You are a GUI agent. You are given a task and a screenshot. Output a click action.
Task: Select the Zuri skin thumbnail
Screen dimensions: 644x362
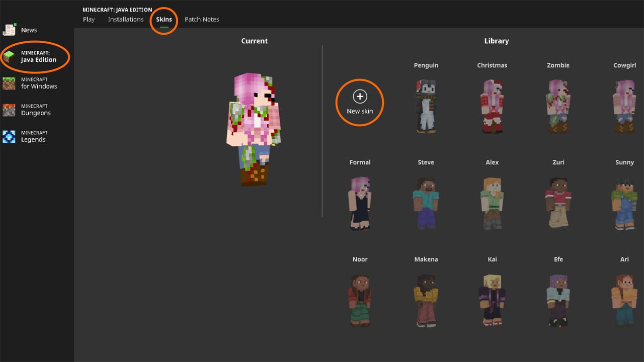point(558,203)
